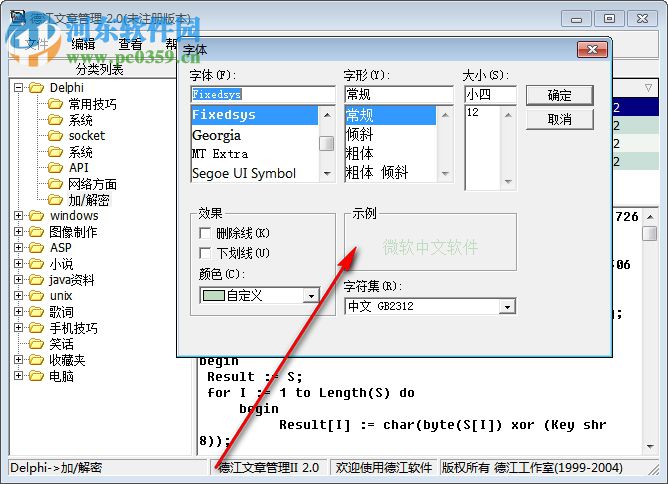Expand the 歌词 tree node

click(x=18, y=311)
